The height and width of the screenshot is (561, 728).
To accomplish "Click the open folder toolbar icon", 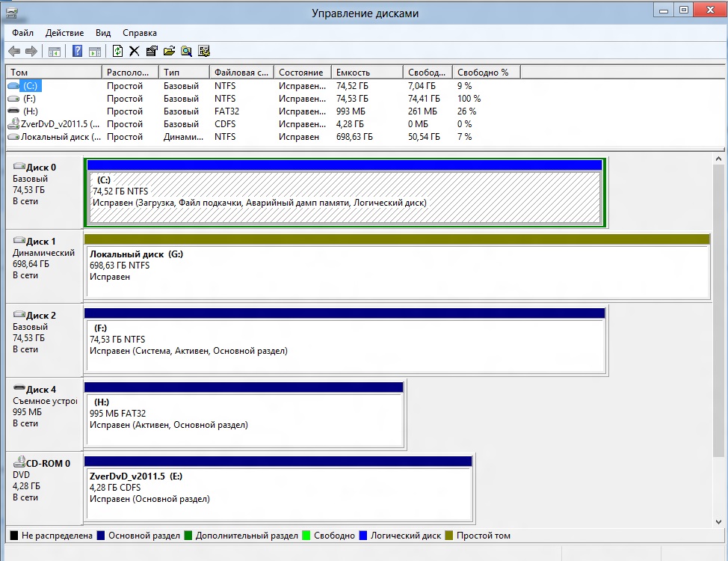I will 169,51.
